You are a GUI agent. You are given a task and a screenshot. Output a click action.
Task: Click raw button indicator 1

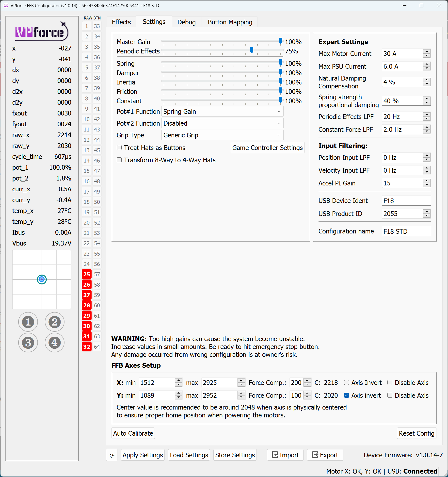87,26
